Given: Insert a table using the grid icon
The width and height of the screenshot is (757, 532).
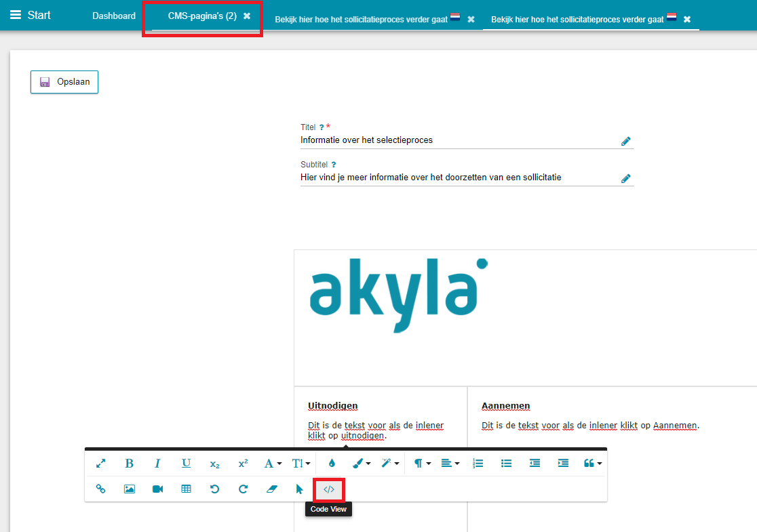Looking at the screenshot, I should coord(186,489).
